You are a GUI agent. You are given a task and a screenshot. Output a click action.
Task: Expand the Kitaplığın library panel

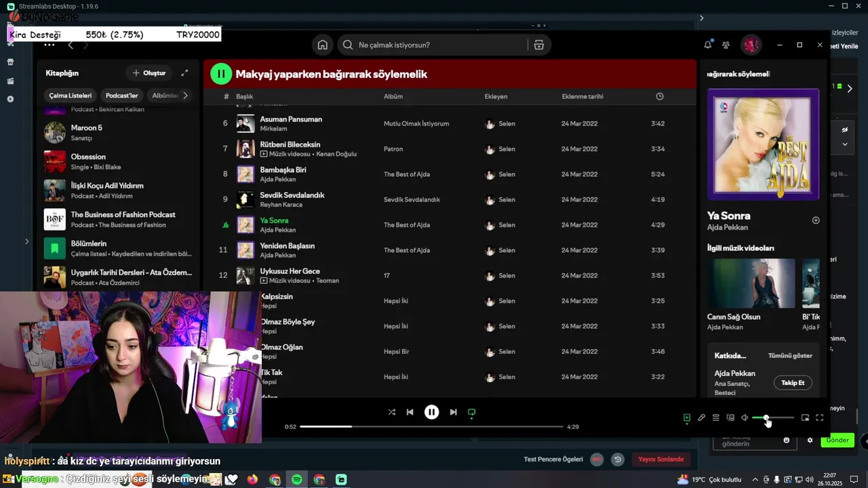[x=184, y=73]
